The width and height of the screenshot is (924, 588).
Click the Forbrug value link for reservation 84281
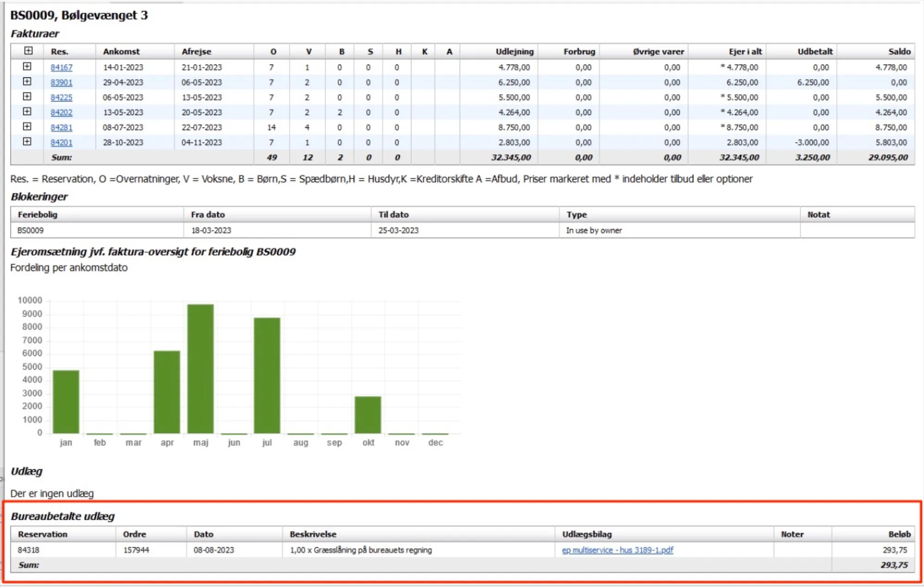pos(584,127)
